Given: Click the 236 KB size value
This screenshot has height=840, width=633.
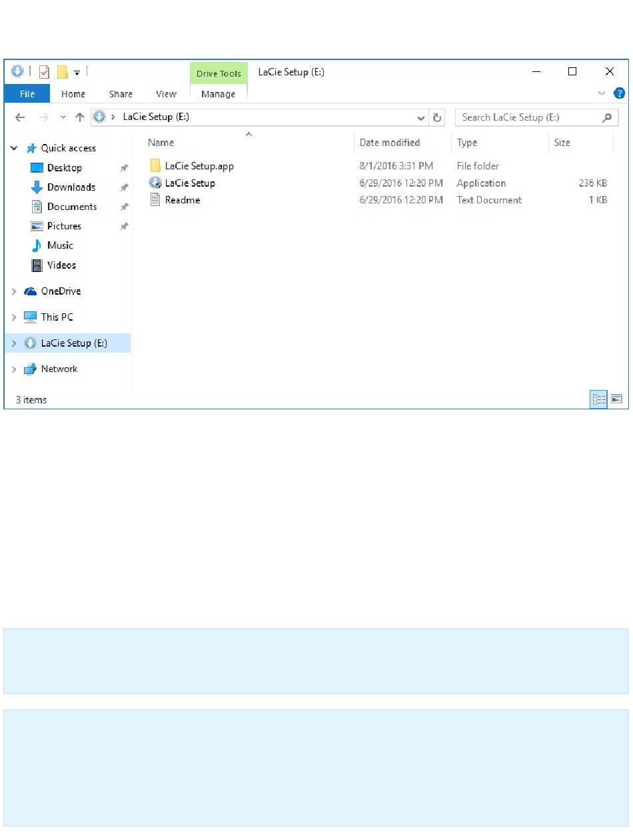Looking at the screenshot, I should pos(593,183).
